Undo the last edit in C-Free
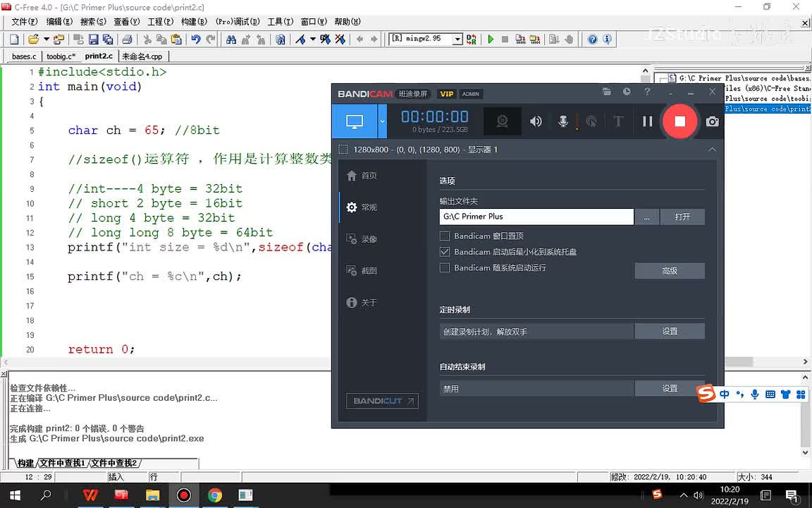This screenshot has height=508, width=812. [x=196, y=40]
